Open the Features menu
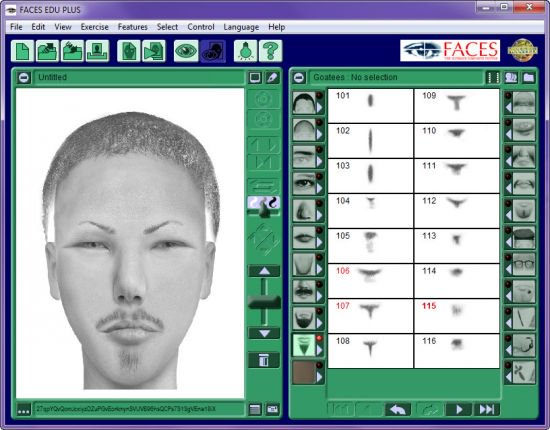Viewport: 550px width, 430px height. tap(133, 27)
